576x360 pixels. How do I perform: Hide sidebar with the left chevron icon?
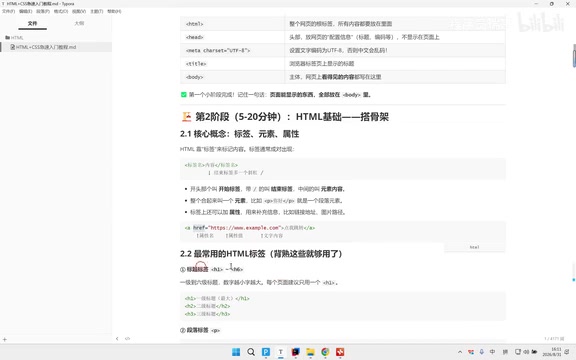[117, 339]
